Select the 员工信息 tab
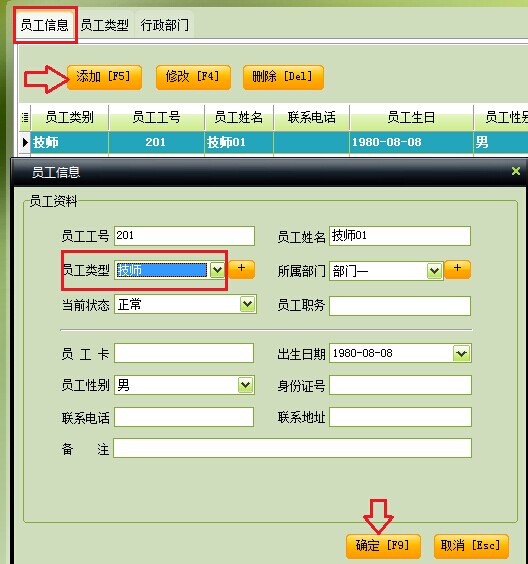The width and height of the screenshot is (528, 564). point(45,25)
